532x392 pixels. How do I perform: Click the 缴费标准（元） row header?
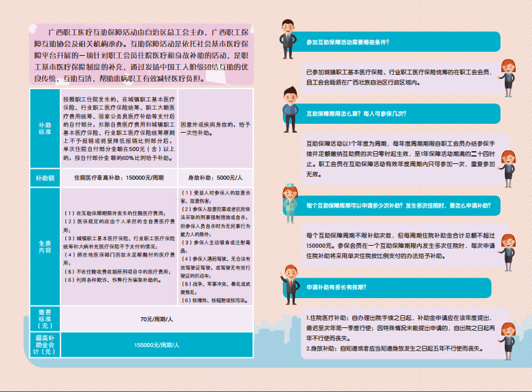45,318
